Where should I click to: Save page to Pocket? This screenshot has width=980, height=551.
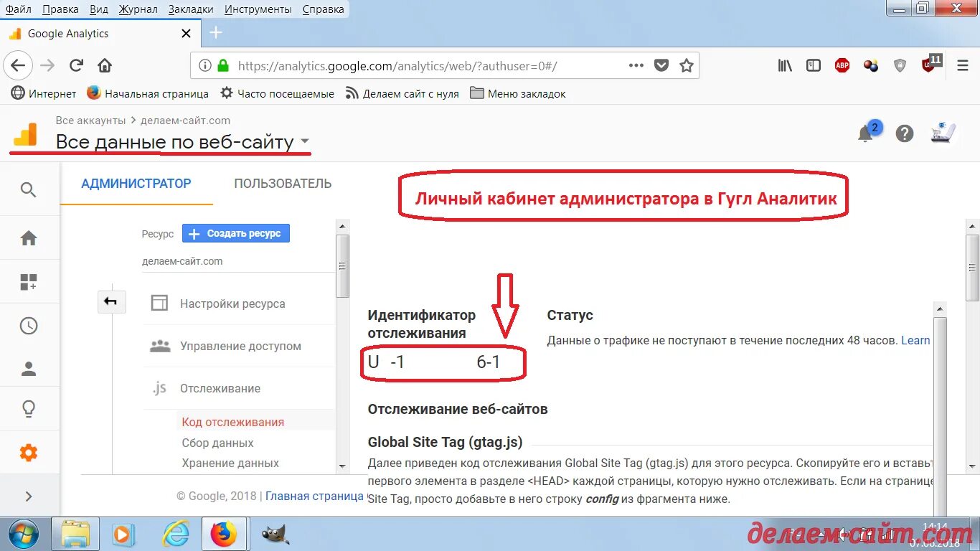(661, 65)
